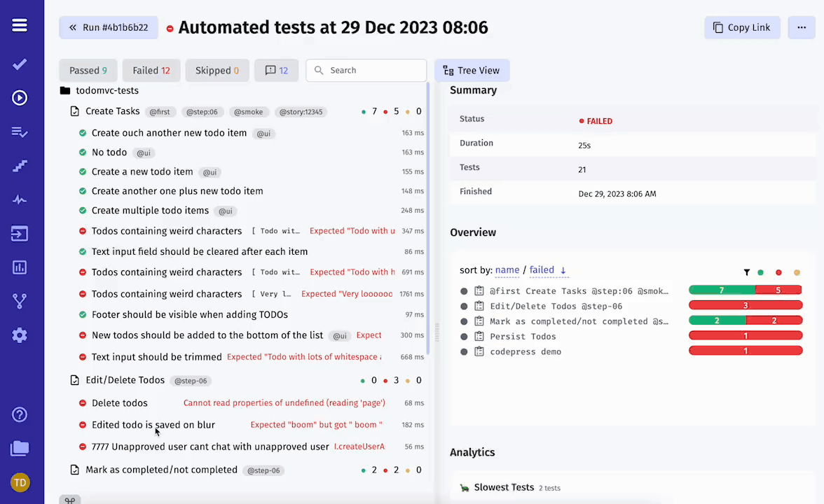This screenshot has width=824, height=504.
Task: Click the yellow skipped filter dot in Overview
Action: click(797, 272)
